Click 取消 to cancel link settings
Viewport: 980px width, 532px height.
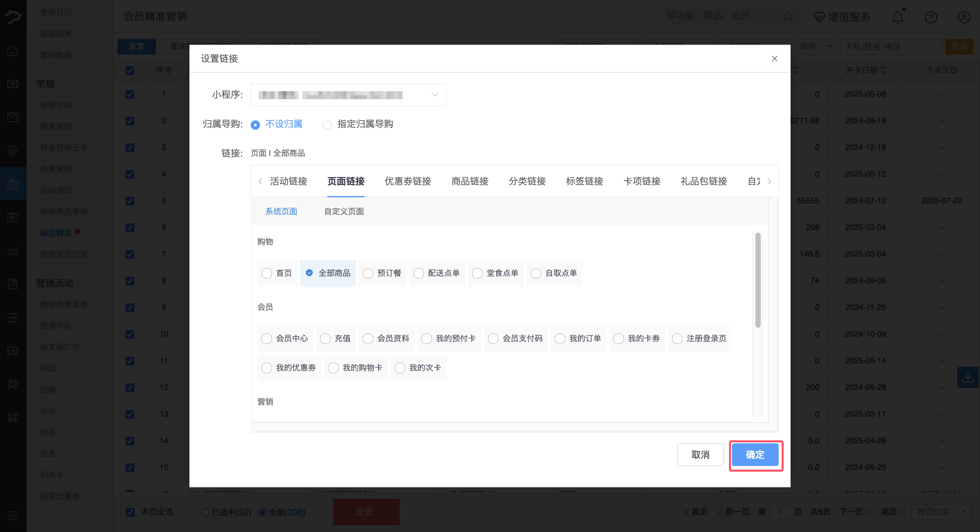click(700, 455)
